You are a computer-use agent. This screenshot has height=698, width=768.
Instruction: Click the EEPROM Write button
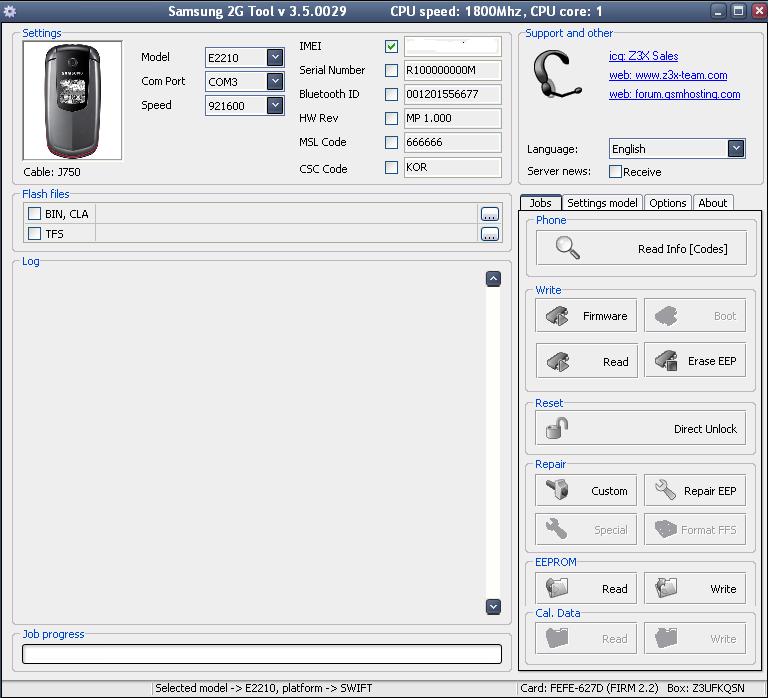click(x=695, y=588)
